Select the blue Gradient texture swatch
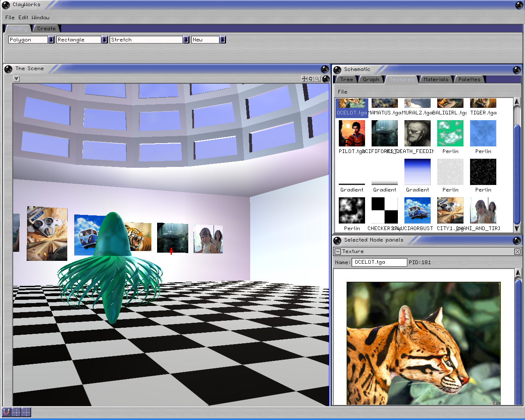Screen dimensions: 525x420 417,172
